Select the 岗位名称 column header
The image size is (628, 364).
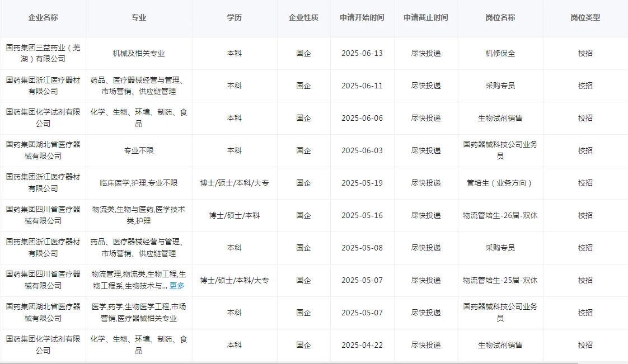(x=500, y=17)
